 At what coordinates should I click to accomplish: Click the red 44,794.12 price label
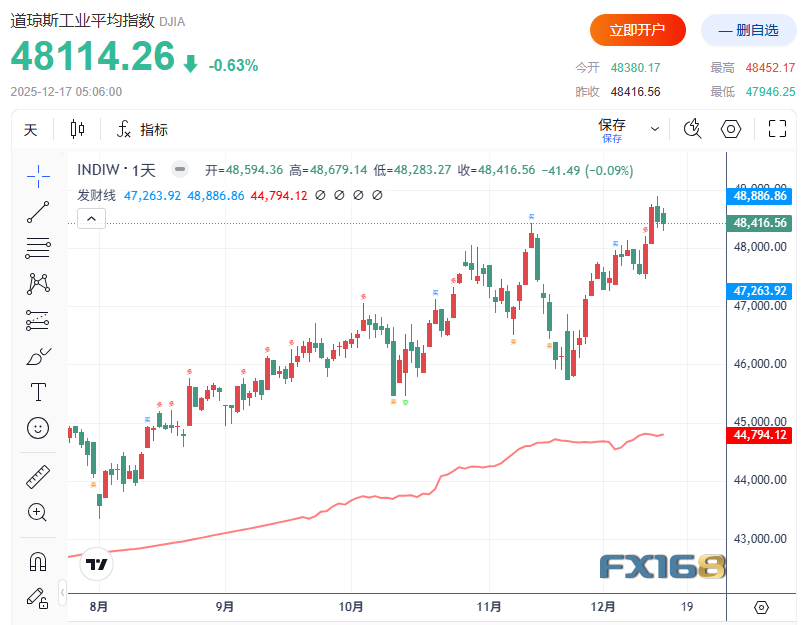760,435
